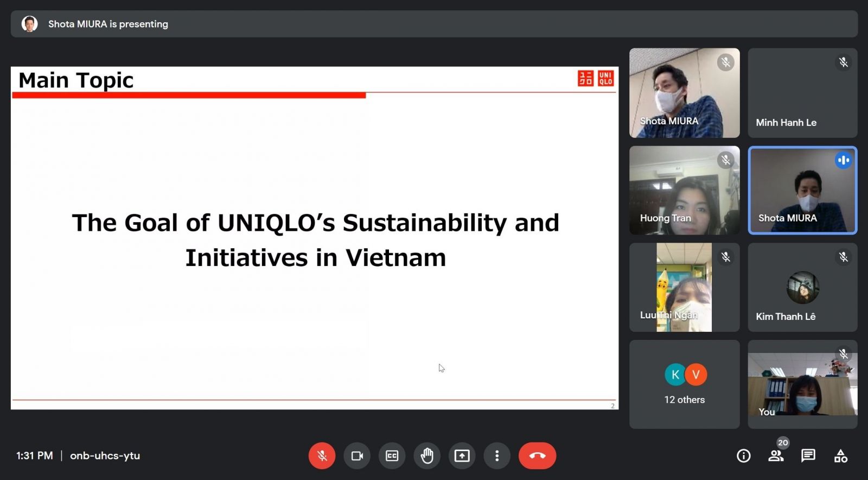Click the speaking indicator on Shota MIURA tile

click(844, 160)
